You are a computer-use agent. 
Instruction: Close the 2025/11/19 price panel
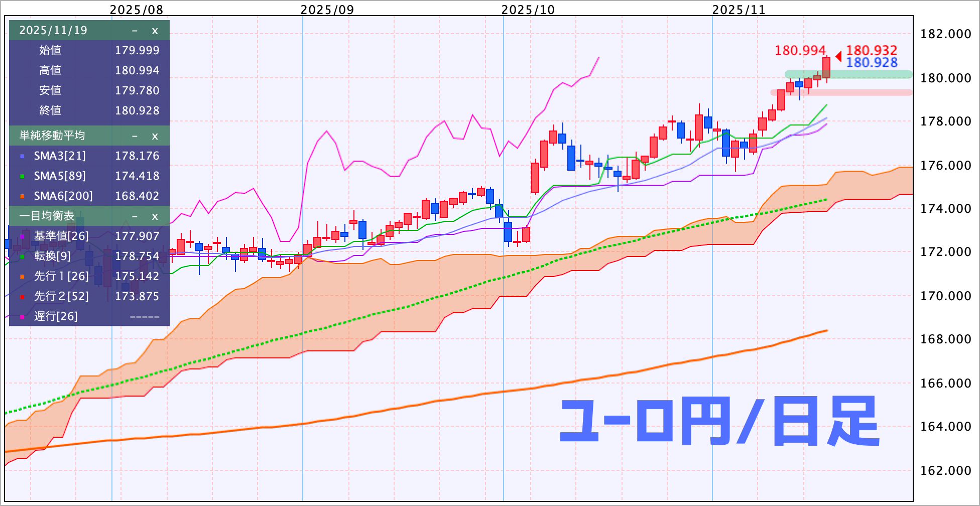155,31
